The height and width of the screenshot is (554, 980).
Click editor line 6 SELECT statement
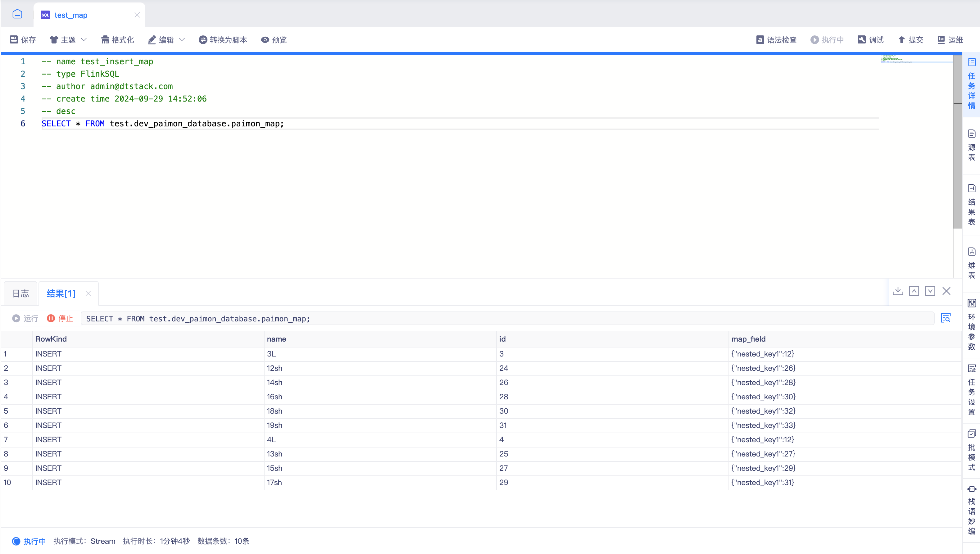point(162,124)
